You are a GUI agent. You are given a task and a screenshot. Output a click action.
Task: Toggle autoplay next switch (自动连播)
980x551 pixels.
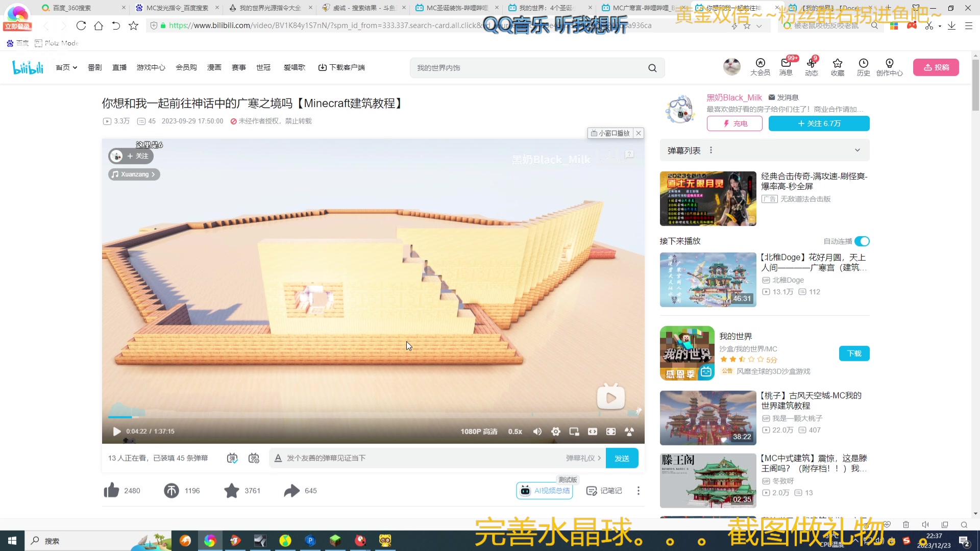click(x=862, y=241)
